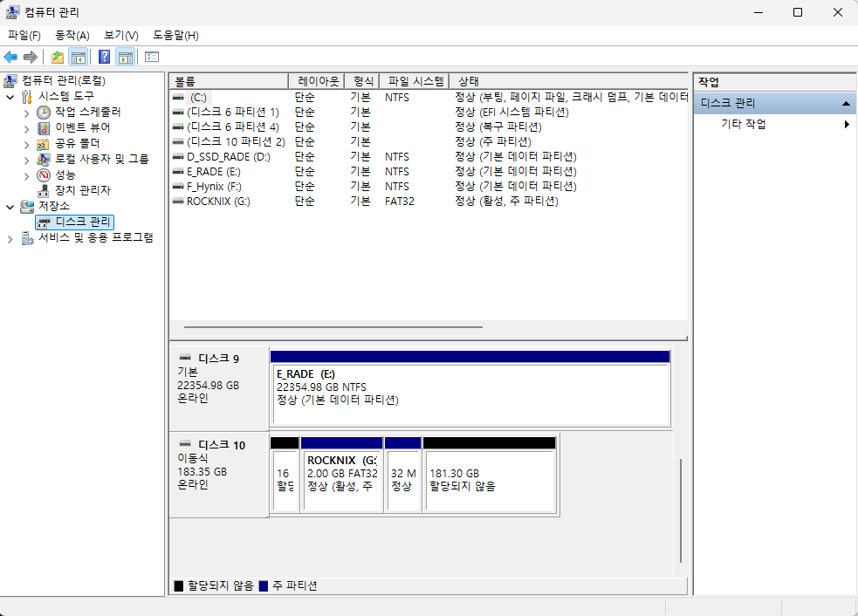
Task: Click the Forward arrow toolbar icon
Action: [x=31, y=57]
